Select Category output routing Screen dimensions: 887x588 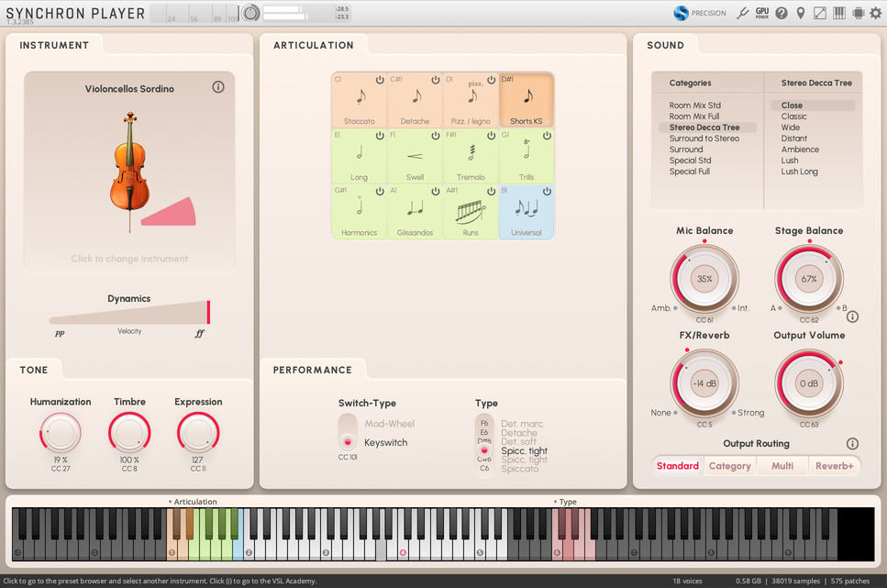tap(730, 466)
